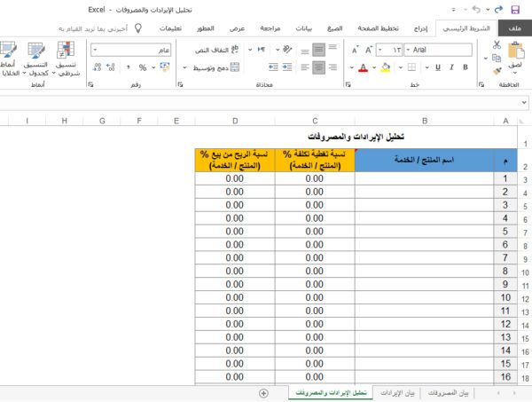
Task: Select column D header
Action: 235,121
